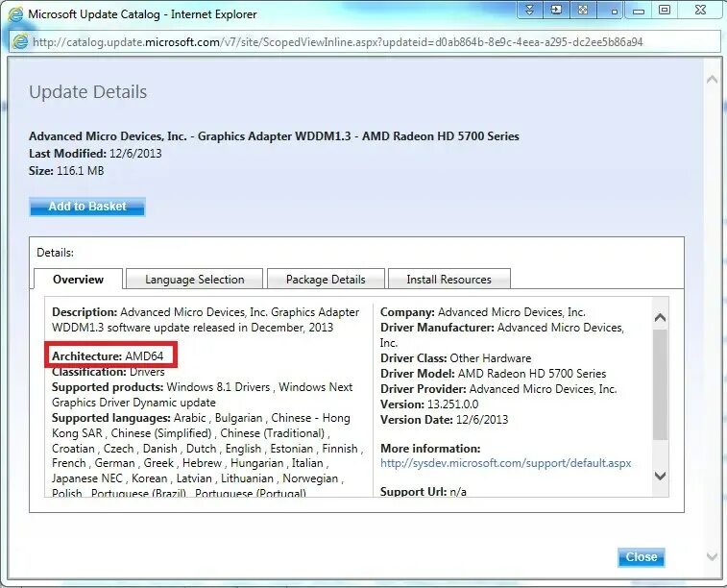This screenshot has height=588, width=727.
Task: Click the Version 13.251.0.0 text
Action: (429, 404)
